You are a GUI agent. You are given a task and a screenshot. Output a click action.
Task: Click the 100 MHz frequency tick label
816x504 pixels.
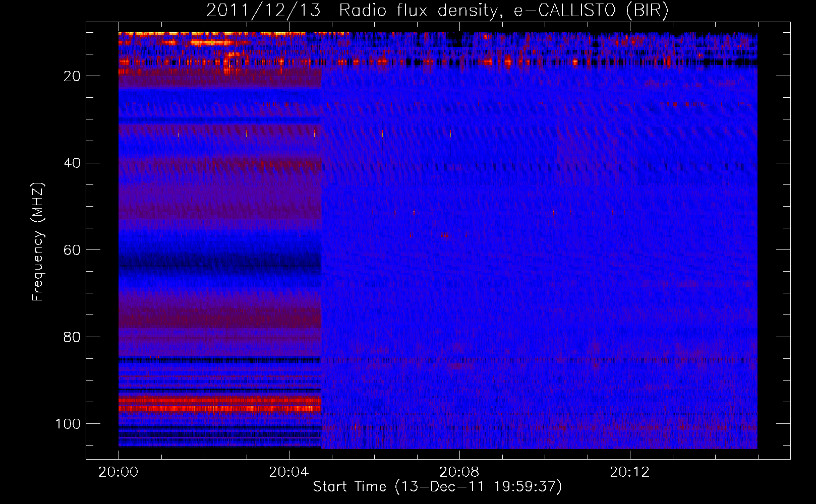pyautogui.click(x=68, y=424)
